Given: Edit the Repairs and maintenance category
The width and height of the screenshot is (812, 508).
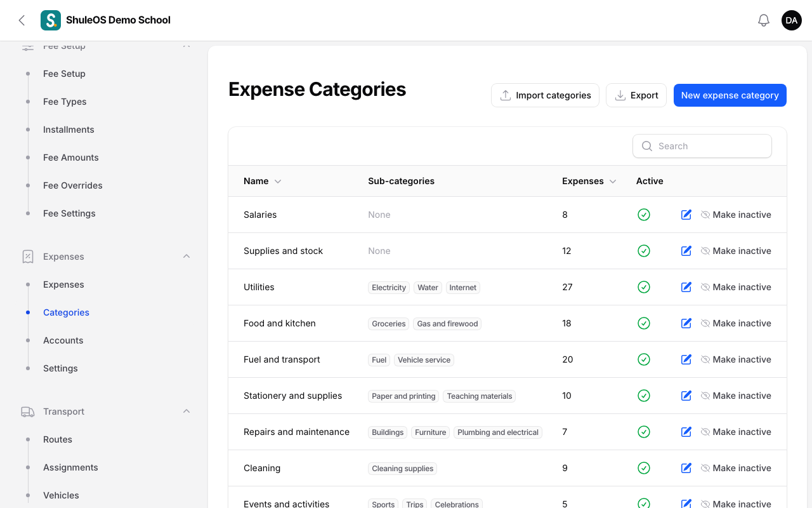Looking at the screenshot, I should pyautogui.click(x=686, y=432).
